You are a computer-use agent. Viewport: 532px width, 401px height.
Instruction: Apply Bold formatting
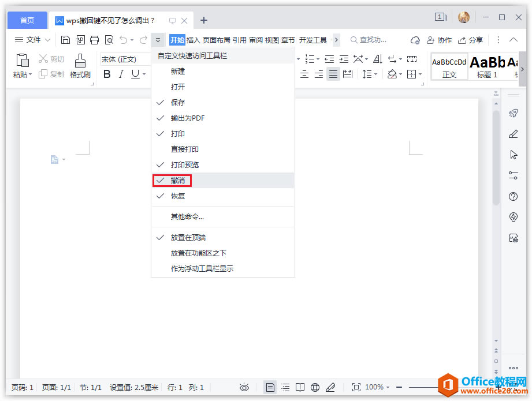pos(107,74)
